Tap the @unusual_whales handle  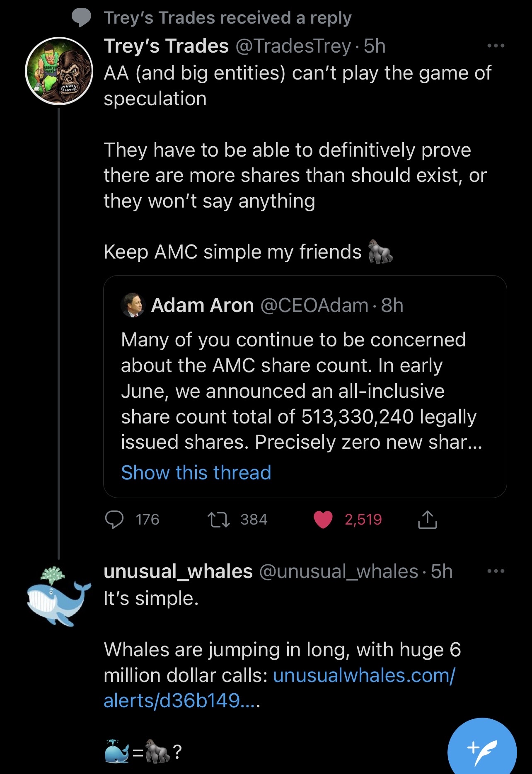click(x=339, y=571)
